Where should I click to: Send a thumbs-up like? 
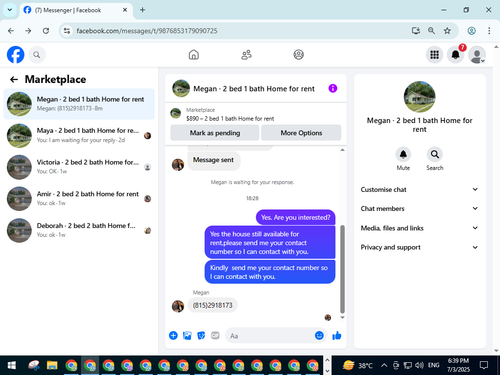[x=337, y=336]
